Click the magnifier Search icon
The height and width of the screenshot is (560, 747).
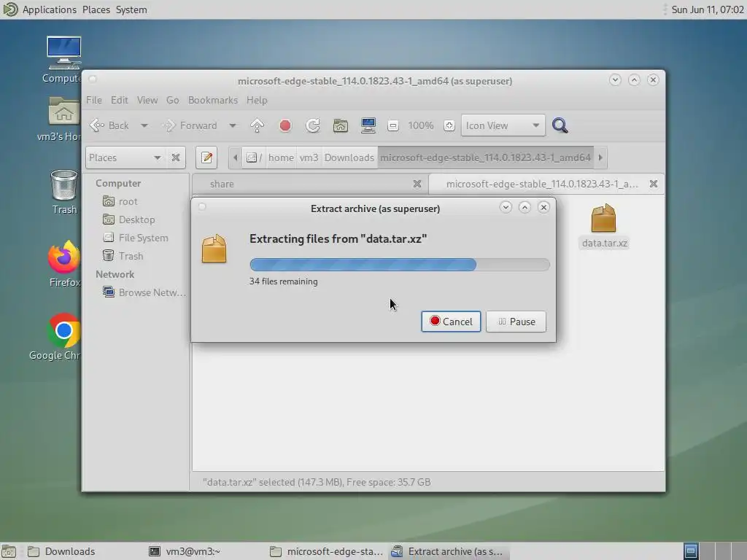pos(560,125)
